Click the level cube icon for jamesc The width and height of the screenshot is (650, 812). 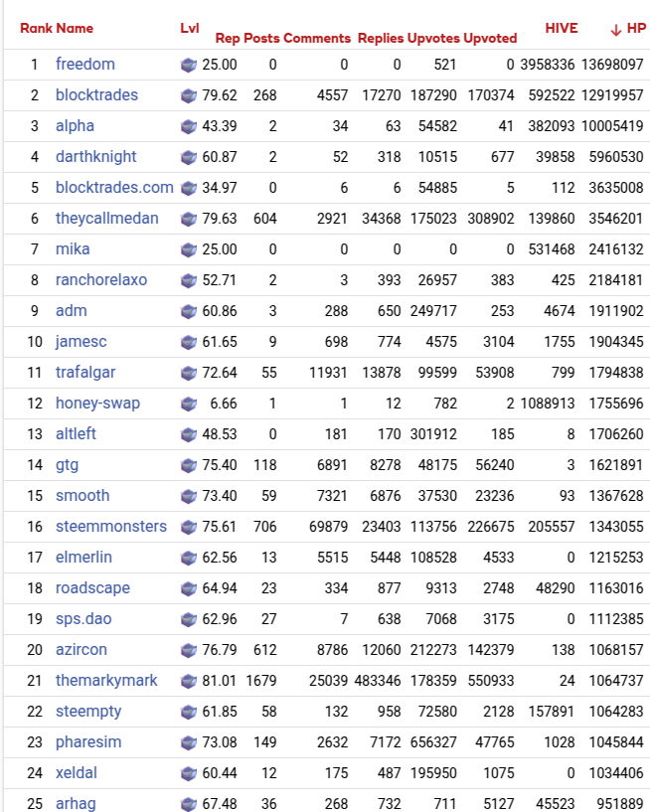[x=189, y=342]
